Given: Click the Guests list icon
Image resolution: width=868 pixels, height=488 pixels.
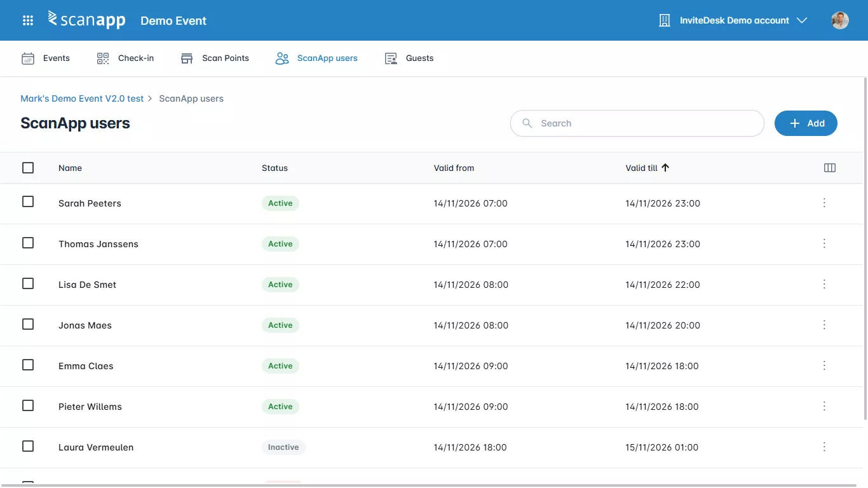Looking at the screenshot, I should point(391,58).
